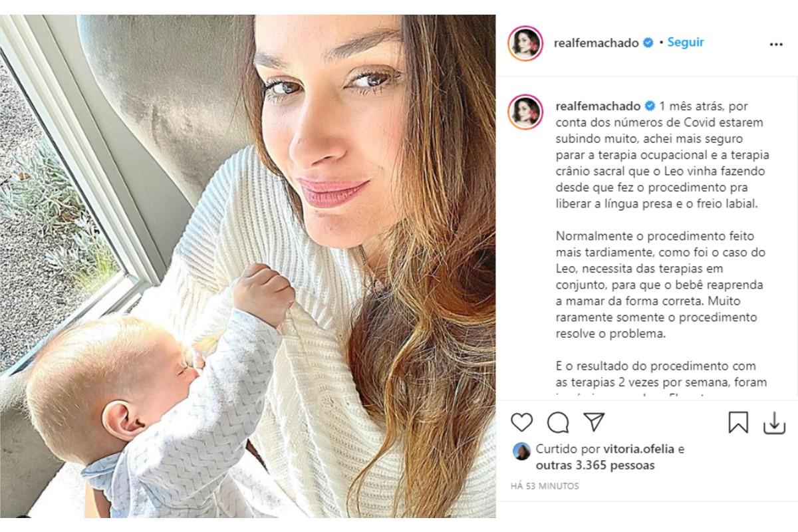Click the caption text about Covid therapy

click(x=662, y=155)
